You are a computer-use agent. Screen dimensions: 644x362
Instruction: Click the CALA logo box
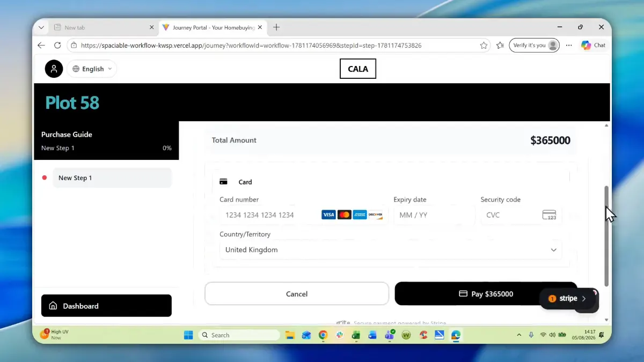pyautogui.click(x=358, y=69)
